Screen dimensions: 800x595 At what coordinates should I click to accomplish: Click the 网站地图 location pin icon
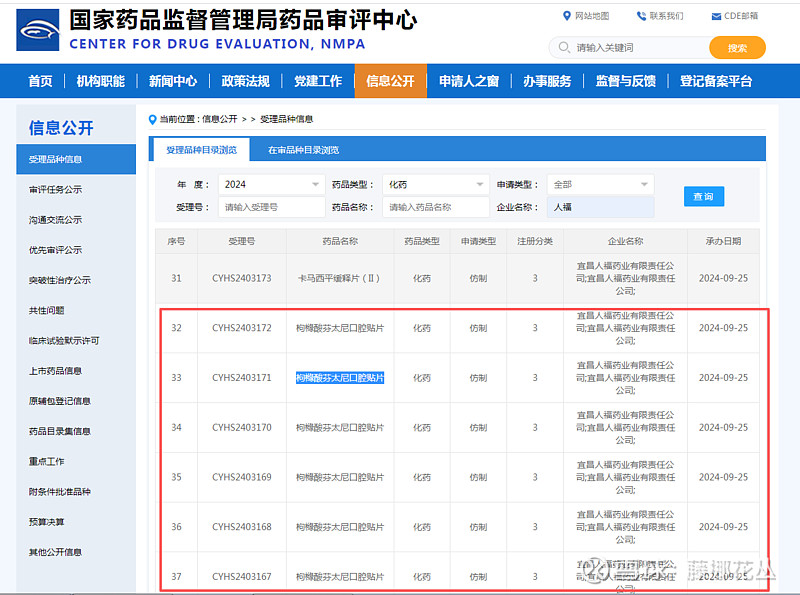[x=567, y=16]
